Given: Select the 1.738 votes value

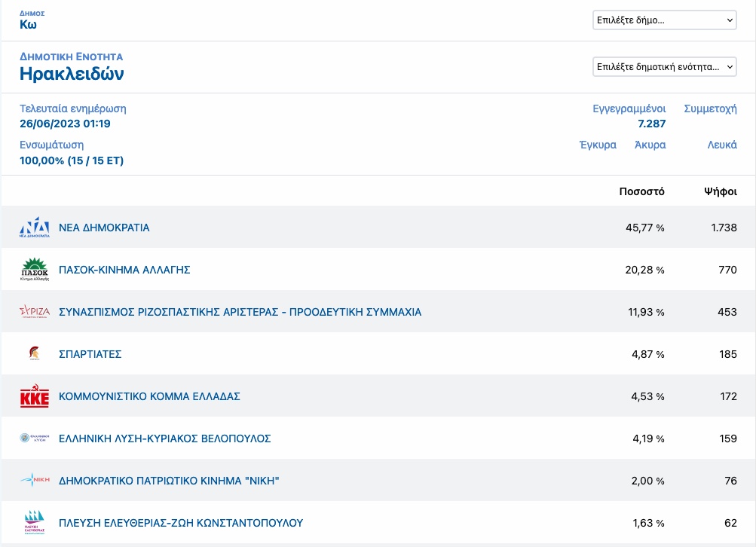Looking at the screenshot, I should (x=724, y=228).
